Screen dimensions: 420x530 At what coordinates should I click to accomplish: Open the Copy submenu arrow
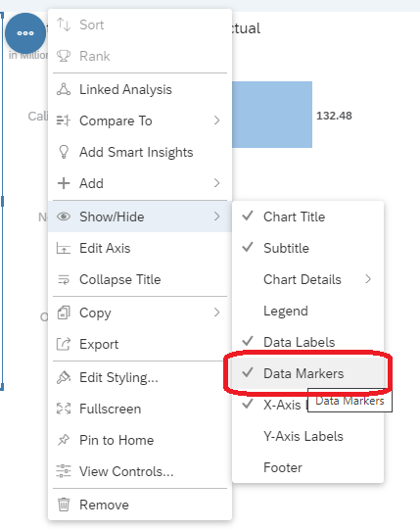click(217, 313)
